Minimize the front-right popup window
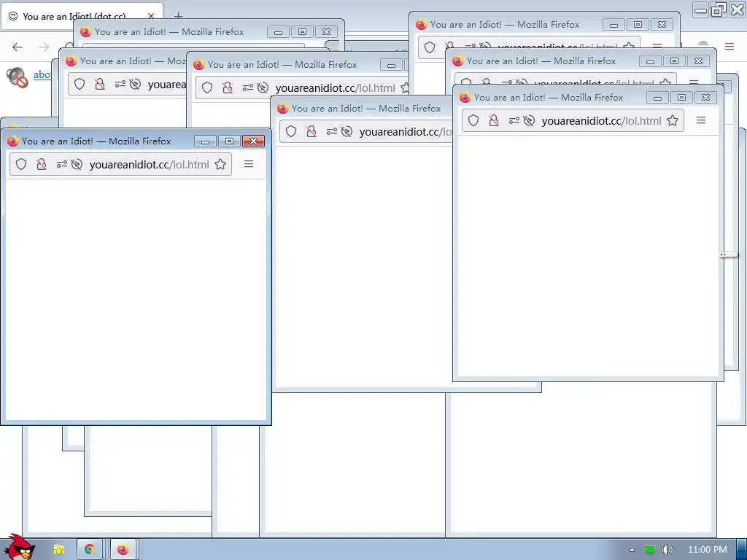Image resolution: width=747 pixels, height=560 pixels. click(657, 98)
